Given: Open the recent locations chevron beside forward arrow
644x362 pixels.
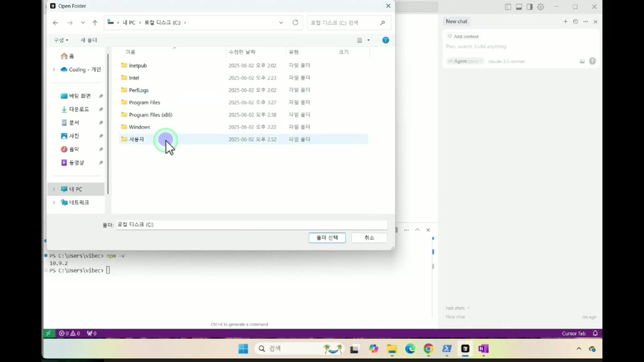Looking at the screenshot, I should (x=83, y=23).
